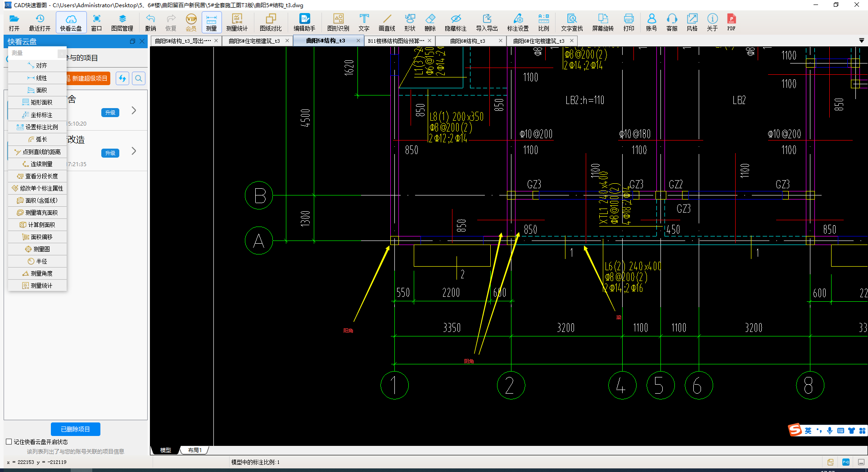Contact 客服 customer service
The width and height of the screenshot is (868, 472).
(x=672, y=22)
